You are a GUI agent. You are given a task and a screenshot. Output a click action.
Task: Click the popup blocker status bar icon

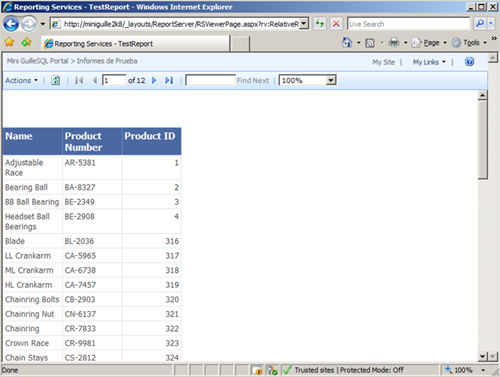(257, 370)
